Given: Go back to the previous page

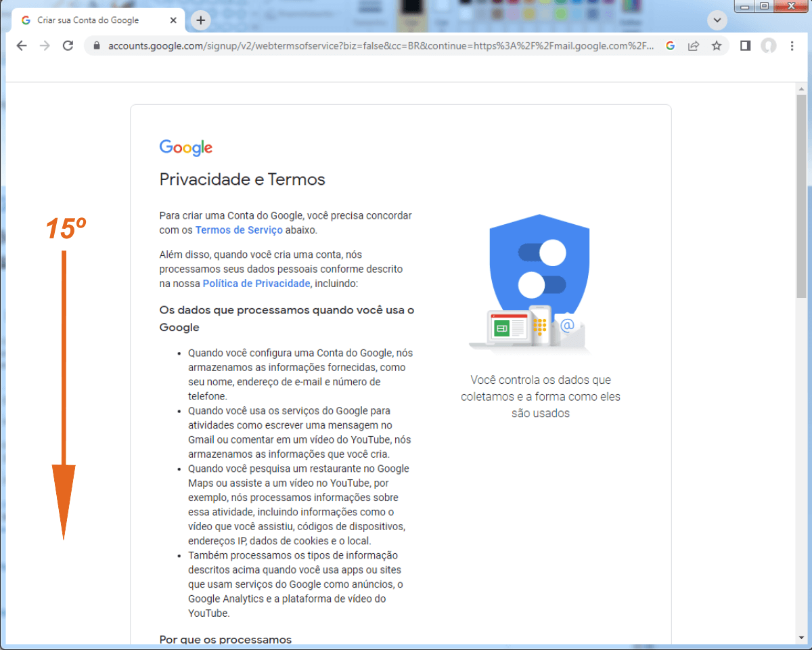Looking at the screenshot, I should tap(22, 45).
